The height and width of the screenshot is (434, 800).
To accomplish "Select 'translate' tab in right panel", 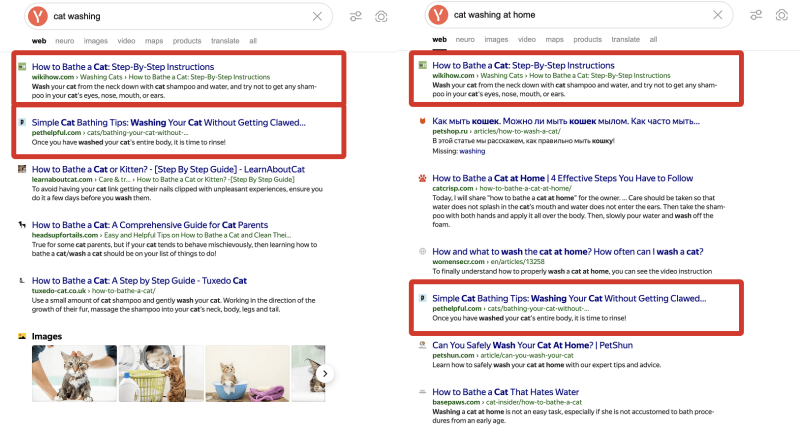I will 626,39.
